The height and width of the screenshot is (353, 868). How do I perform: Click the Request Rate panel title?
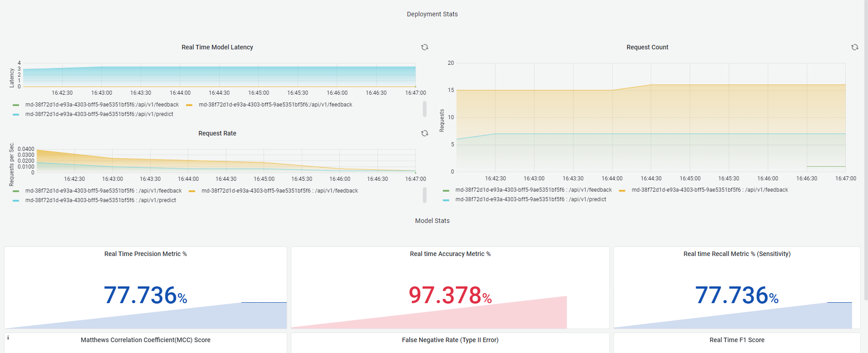217,133
